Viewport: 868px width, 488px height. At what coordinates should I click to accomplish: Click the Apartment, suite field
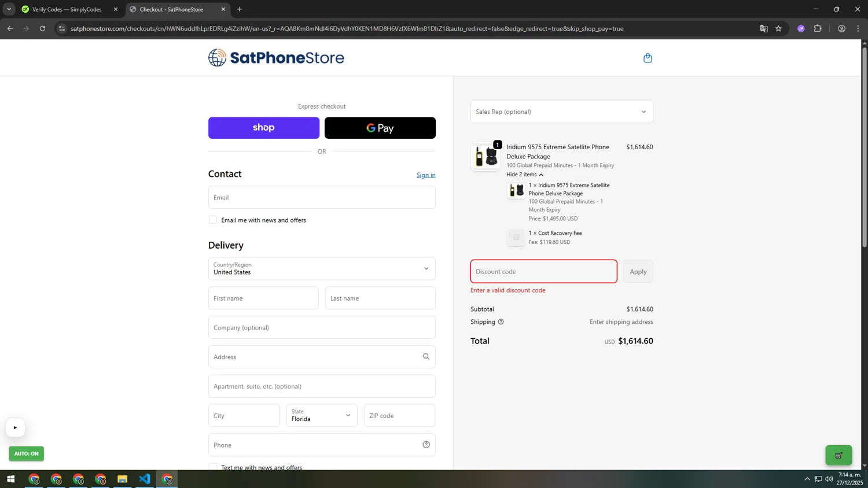tap(322, 386)
